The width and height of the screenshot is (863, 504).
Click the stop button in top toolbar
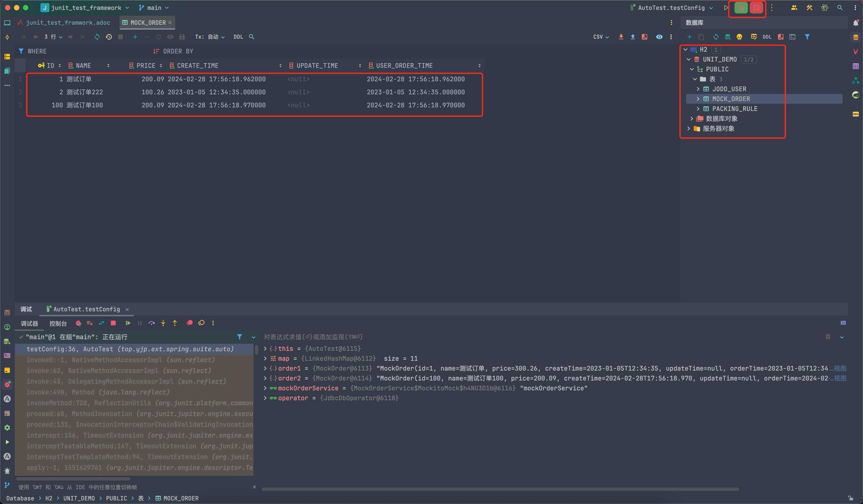pos(756,8)
